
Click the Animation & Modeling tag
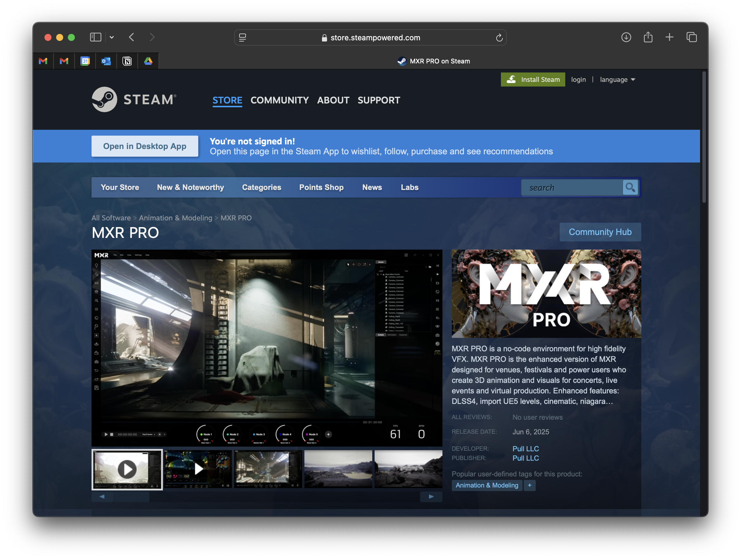[x=487, y=485]
